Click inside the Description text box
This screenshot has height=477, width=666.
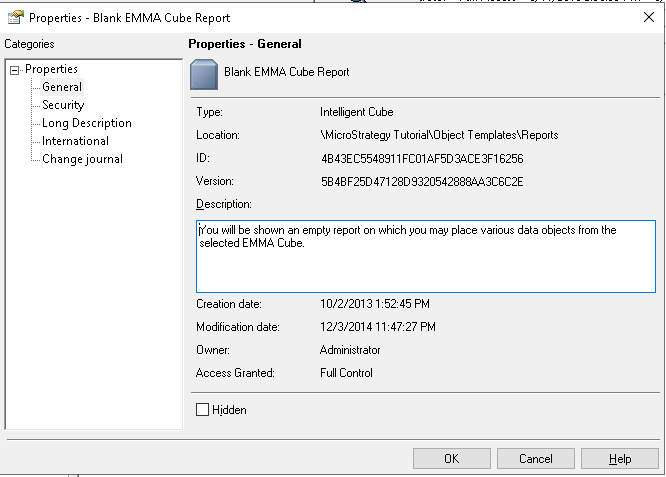coord(426,257)
